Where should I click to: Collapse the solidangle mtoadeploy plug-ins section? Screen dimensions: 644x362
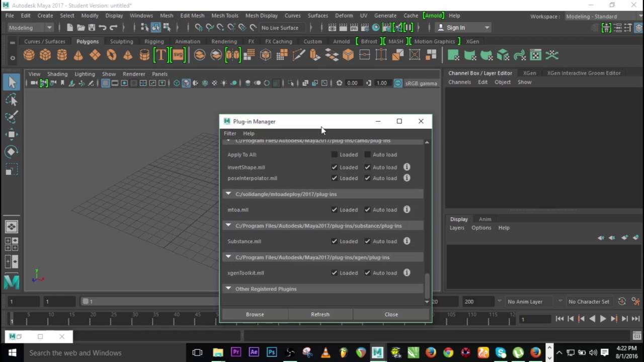(x=228, y=194)
